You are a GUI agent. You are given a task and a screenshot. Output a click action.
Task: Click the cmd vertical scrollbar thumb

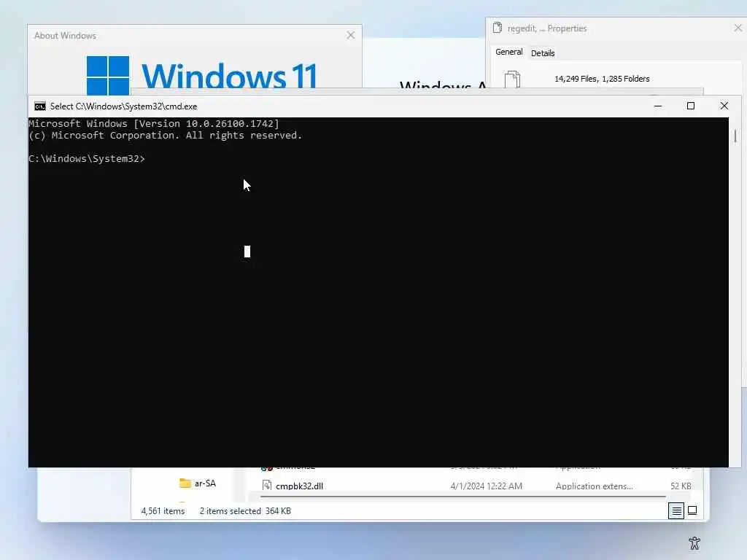(735, 136)
